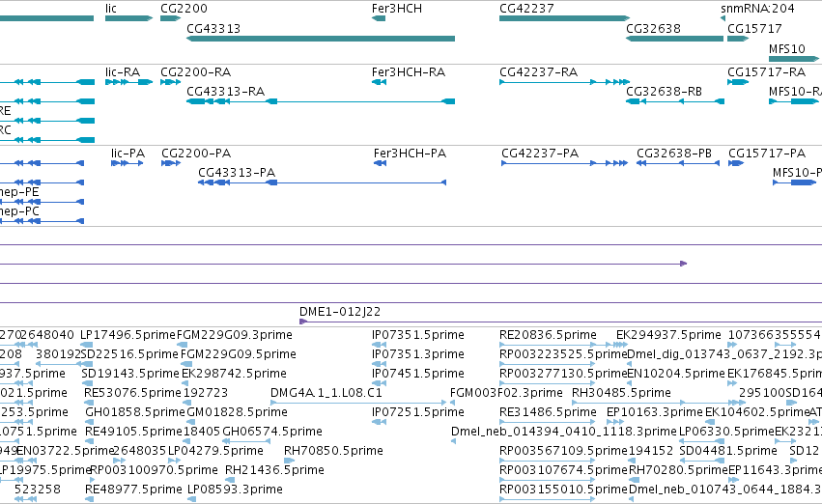
Task: Click the lic-RA transcript label
Action: (123, 71)
